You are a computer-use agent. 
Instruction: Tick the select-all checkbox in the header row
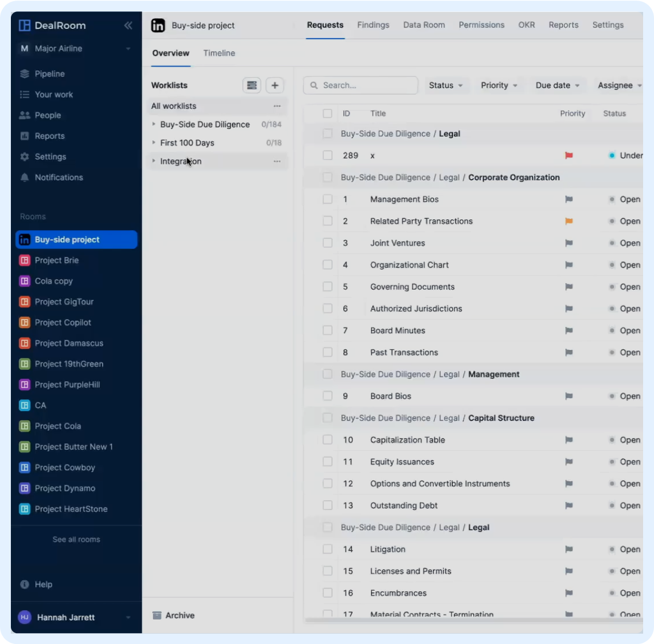click(x=327, y=113)
